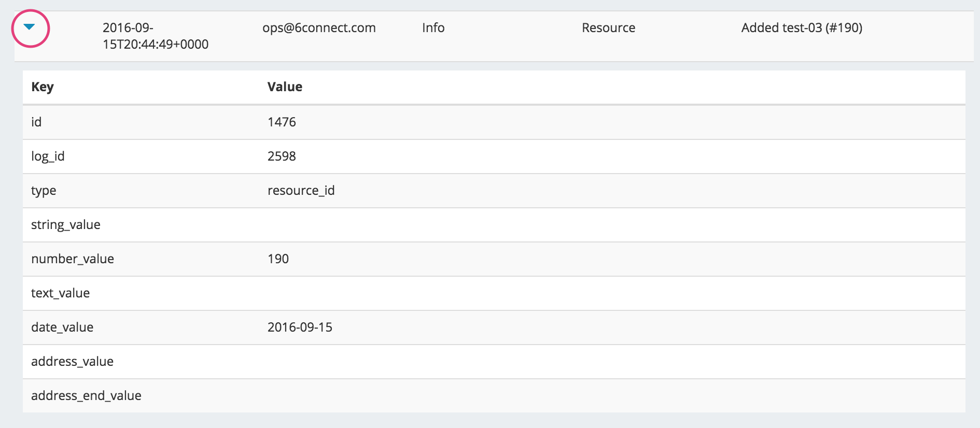Select the id row key
Image resolution: width=980 pixels, height=428 pixels.
(x=36, y=122)
